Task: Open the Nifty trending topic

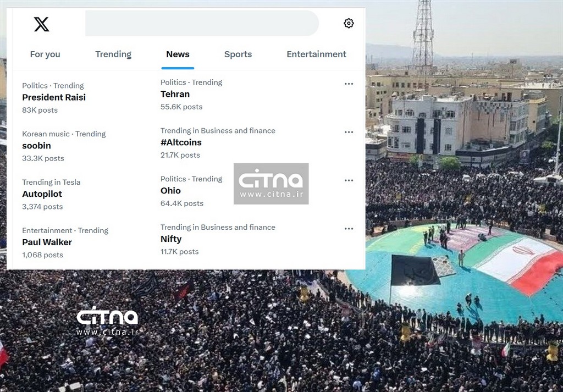Action: click(x=171, y=239)
